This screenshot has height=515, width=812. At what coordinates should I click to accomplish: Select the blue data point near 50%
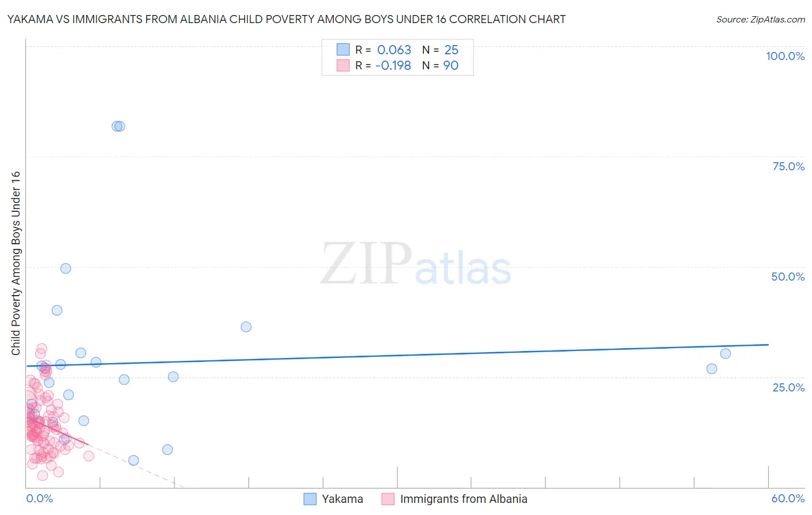click(66, 268)
